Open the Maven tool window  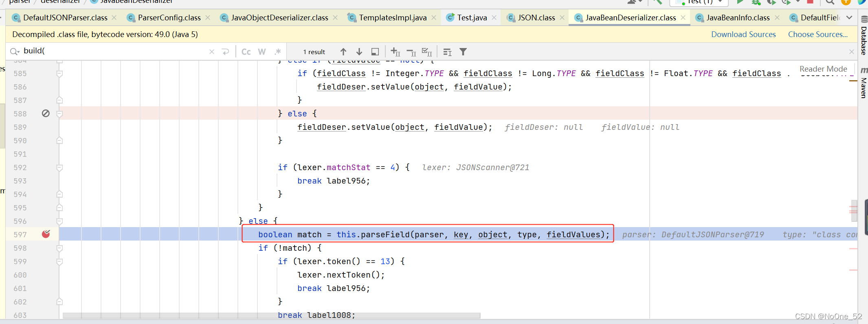pos(864,84)
